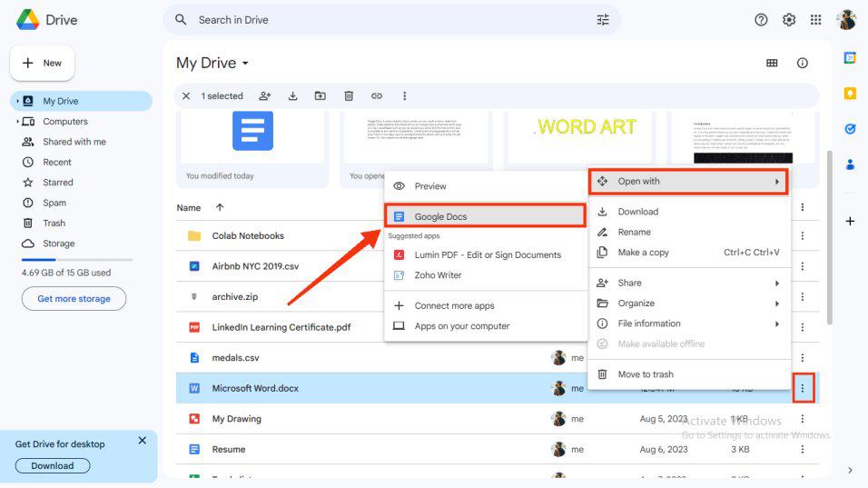The width and height of the screenshot is (868, 488).
Task: Open the Google apps grid
Action: [x=816, y=20]
